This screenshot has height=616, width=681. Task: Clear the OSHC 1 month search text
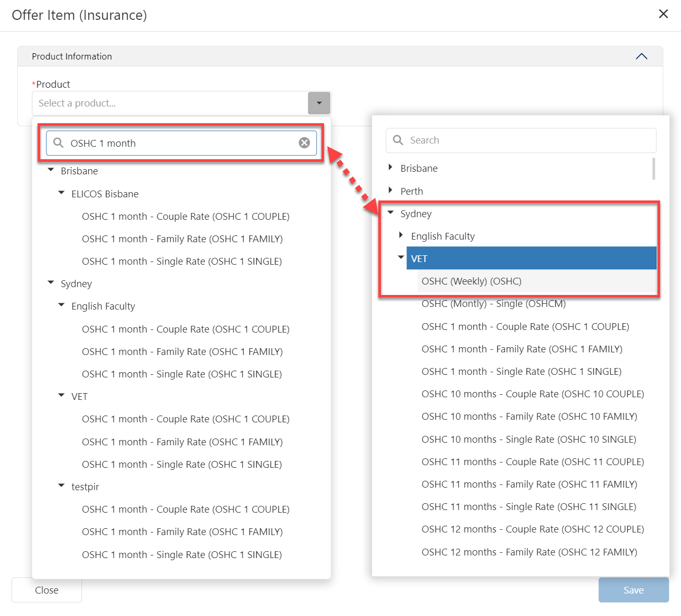[304, 143]
